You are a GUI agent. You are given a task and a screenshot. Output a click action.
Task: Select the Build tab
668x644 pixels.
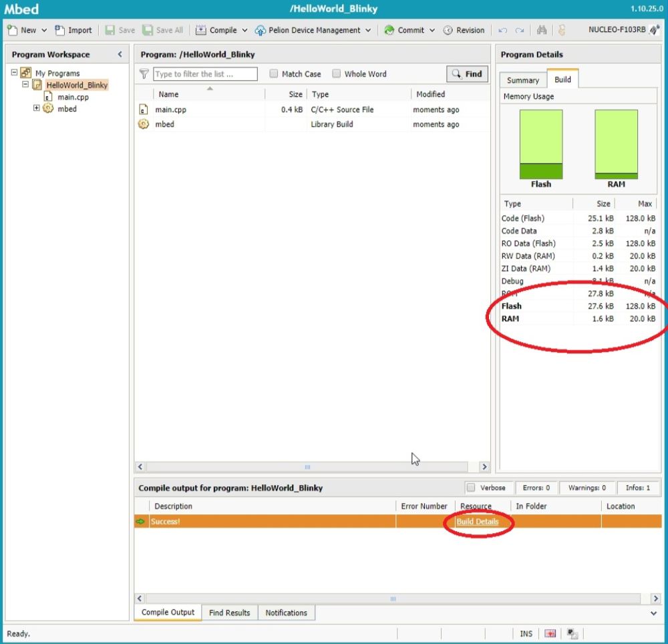562,79
